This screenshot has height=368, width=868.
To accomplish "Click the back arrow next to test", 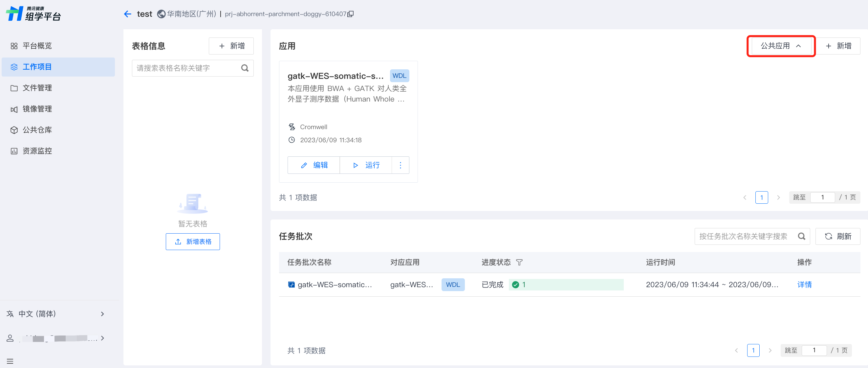I will (127, 14).
